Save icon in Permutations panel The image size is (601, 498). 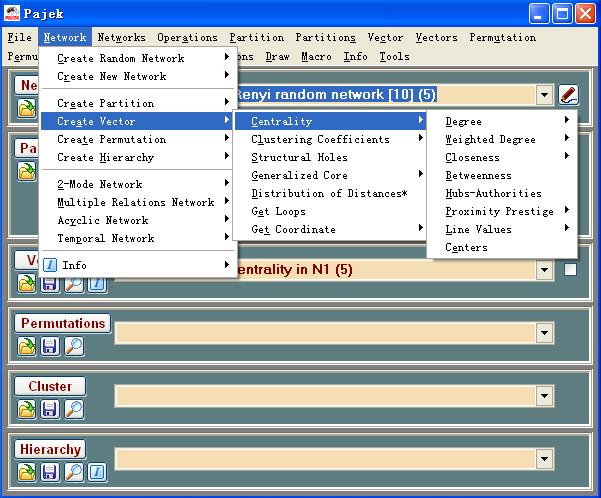coord(50,346)
